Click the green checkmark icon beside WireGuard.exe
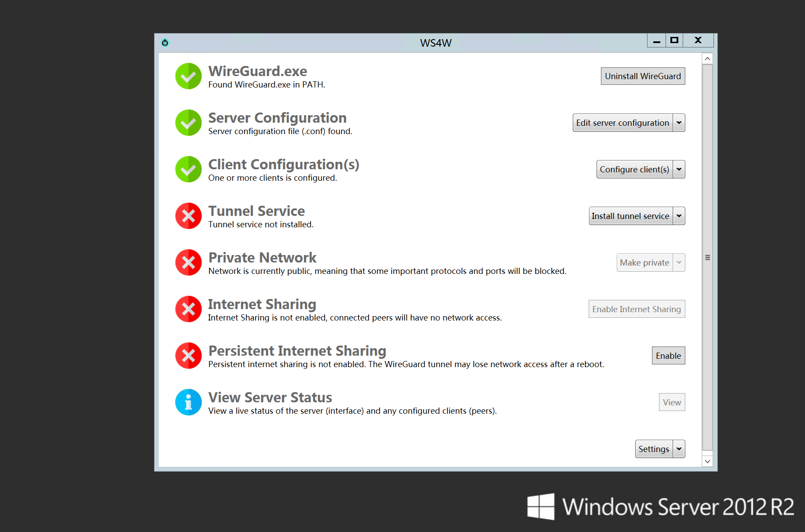Screen dimensions: 805x532 (188, 76)
